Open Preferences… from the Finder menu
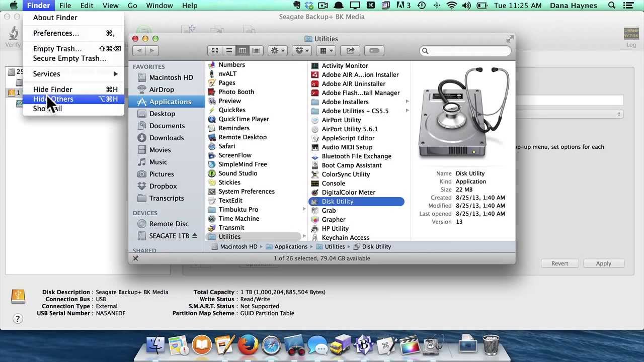Screen dimensions: 644x362 [x=73, y=33]
